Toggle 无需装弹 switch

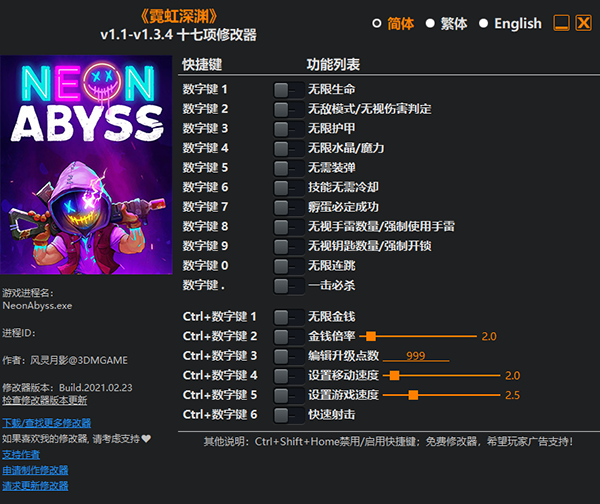(x=289, y=168)
